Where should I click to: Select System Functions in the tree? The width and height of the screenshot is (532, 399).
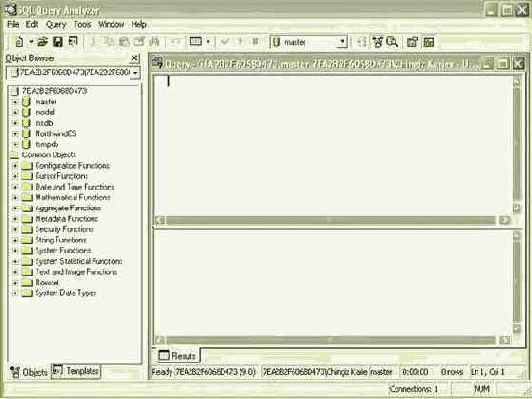pyautogui.click(x=63, y=251)
